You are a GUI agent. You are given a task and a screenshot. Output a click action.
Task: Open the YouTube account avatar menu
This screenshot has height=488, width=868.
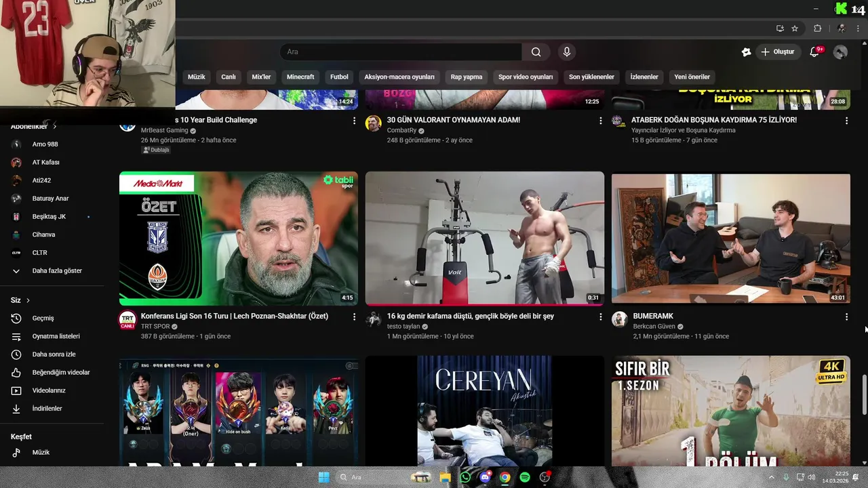point(840,52)
